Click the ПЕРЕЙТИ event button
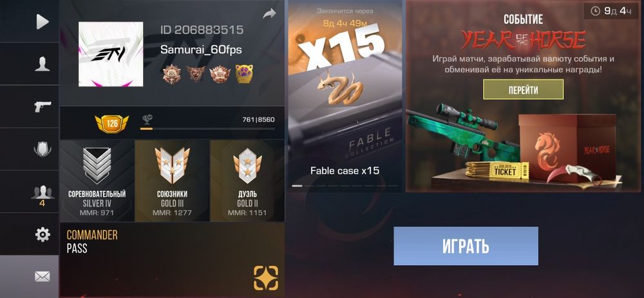Viewport: 644px width, 298px height. click(523, 89)
